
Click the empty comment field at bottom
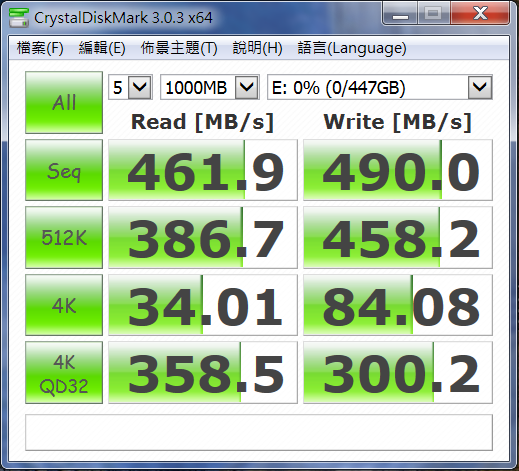coord(259,432)
